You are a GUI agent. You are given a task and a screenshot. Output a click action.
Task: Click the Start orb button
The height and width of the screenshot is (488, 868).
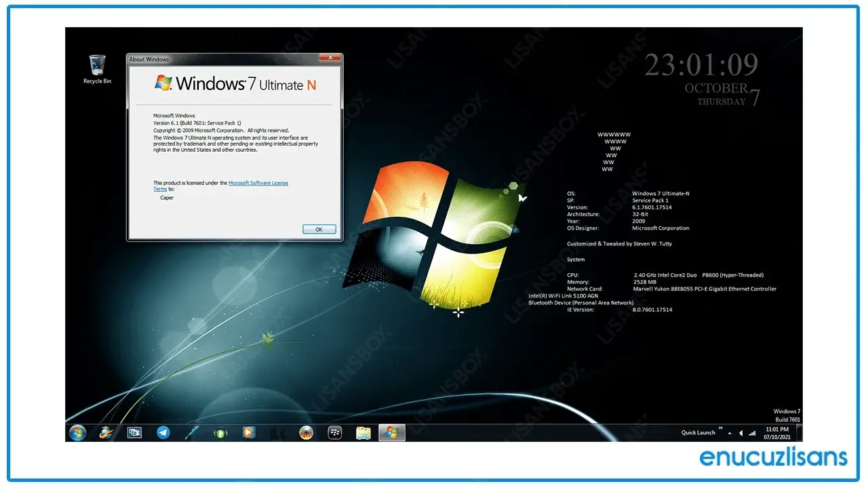coord(77,432)
